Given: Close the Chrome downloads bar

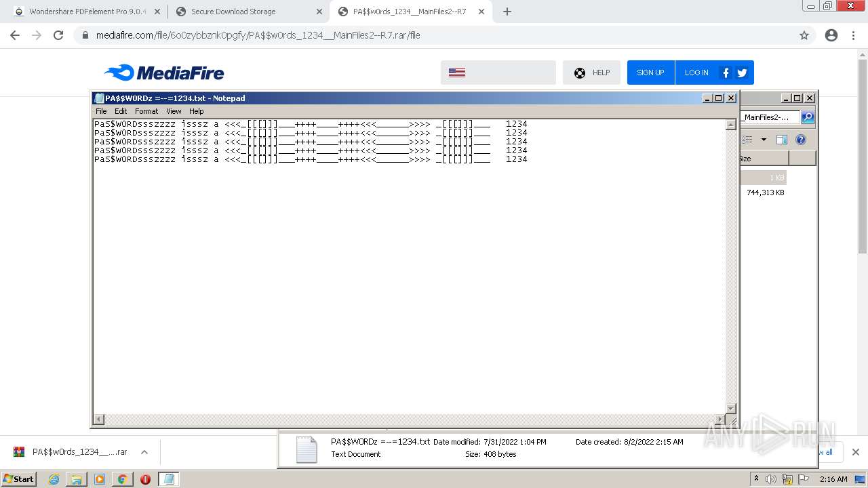Looking at the screenshot, I should coord(855,452).
